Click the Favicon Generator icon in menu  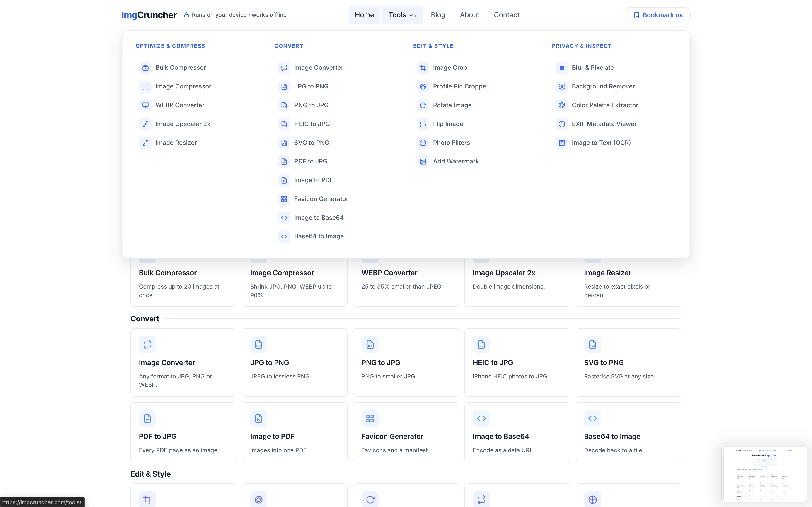click(x=284, y=199)
